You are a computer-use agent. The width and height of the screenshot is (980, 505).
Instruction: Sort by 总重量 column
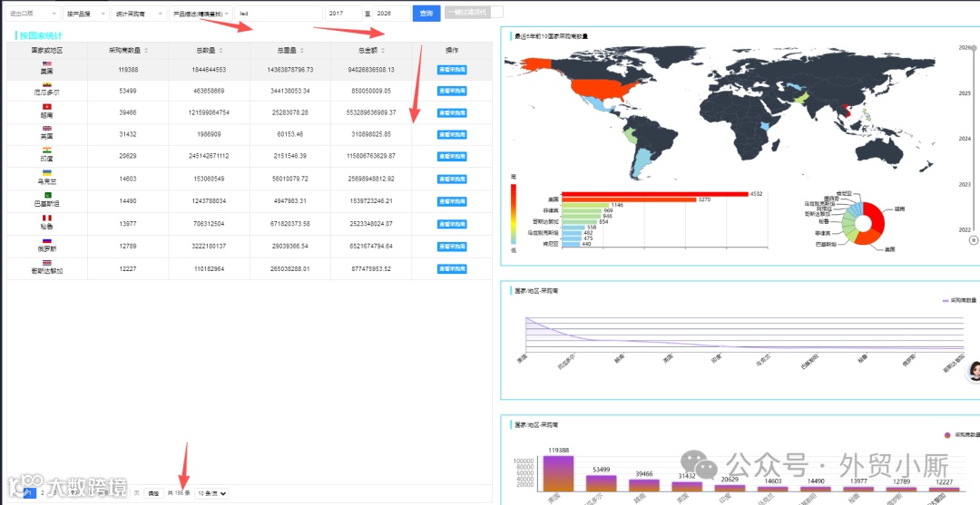tap(302, 51)
